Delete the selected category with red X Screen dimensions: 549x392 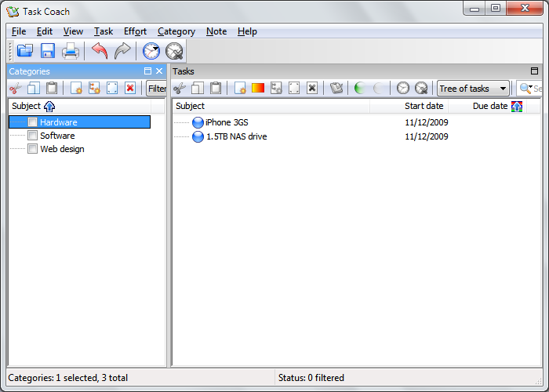(x=130, y=88)
